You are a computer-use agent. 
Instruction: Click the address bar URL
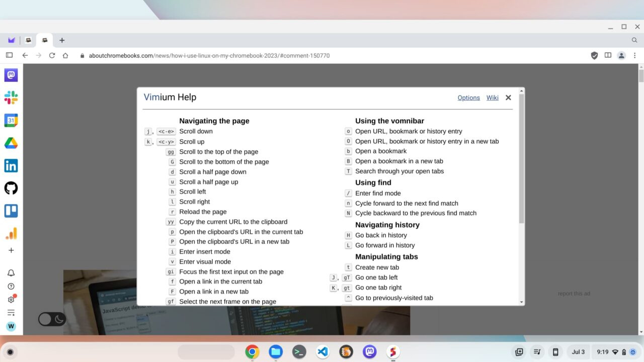click(209, 55)
